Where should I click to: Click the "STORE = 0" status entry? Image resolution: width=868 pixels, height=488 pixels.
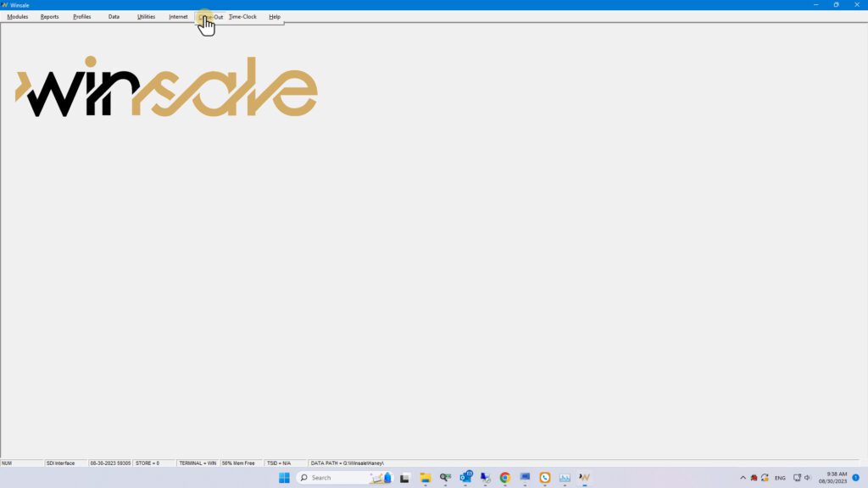147,463
